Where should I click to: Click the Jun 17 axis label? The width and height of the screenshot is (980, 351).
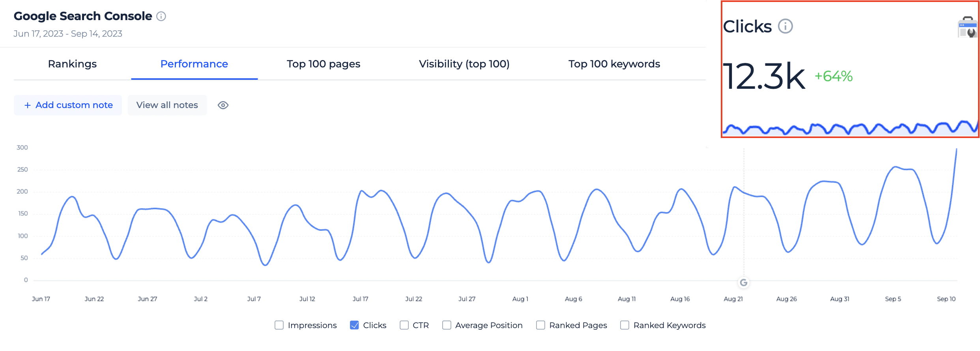(41, 299)
